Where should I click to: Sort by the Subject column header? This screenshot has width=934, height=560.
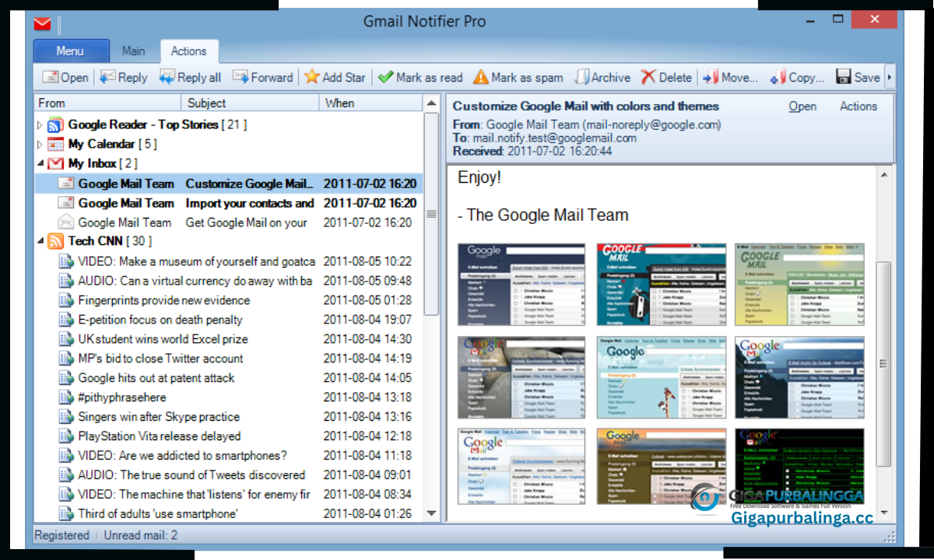(x=250, y=103)
